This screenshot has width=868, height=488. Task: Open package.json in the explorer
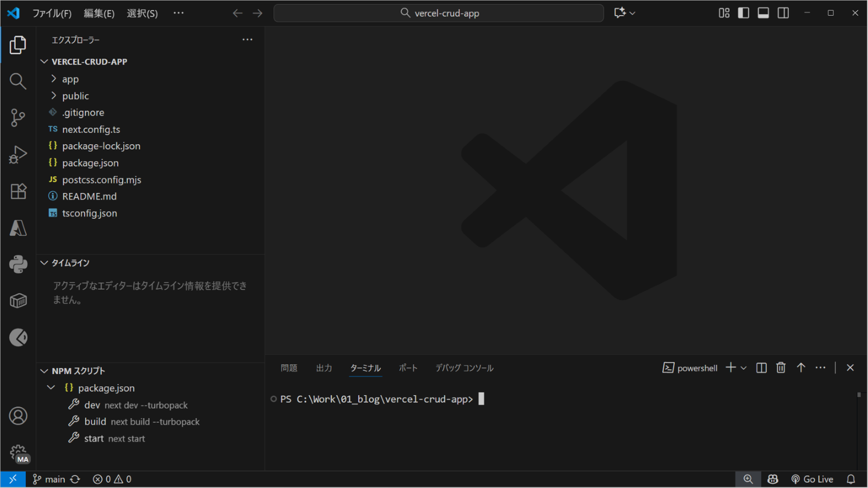[90, 163]
